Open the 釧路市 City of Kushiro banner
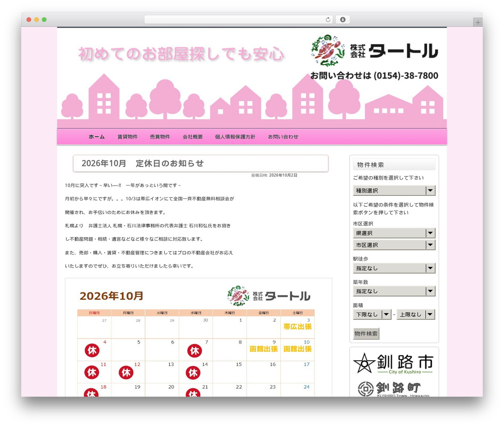 point(393,363)
